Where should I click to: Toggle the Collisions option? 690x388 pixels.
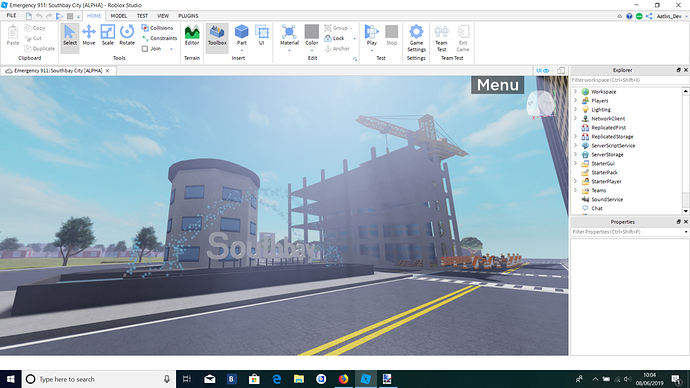click(157, 28)
